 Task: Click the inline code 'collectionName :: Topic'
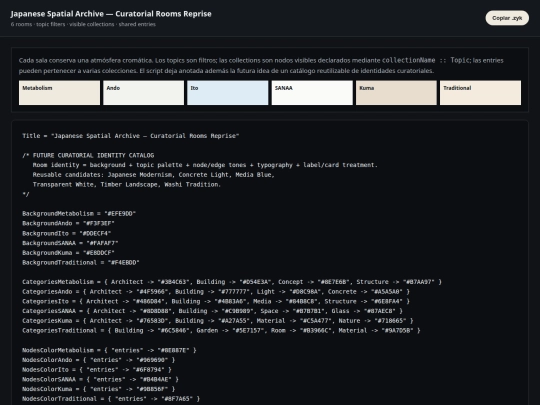click(x=425, y=60)
